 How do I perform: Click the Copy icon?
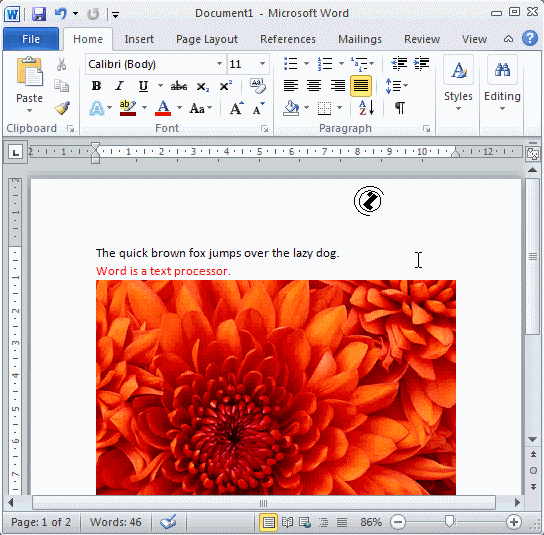coord(61,85)
